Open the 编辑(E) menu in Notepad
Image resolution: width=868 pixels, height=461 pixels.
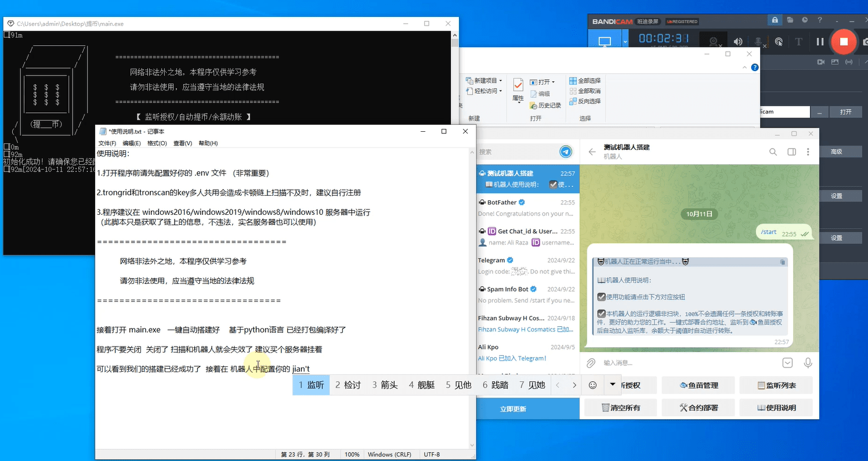pyautogui.click(x=132, y=143)
